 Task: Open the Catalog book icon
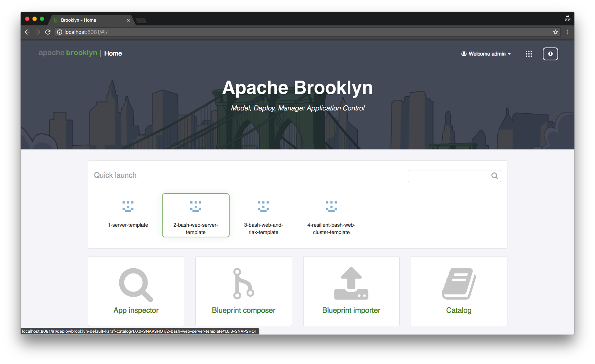pyautogui.click(x=458, y=283)
